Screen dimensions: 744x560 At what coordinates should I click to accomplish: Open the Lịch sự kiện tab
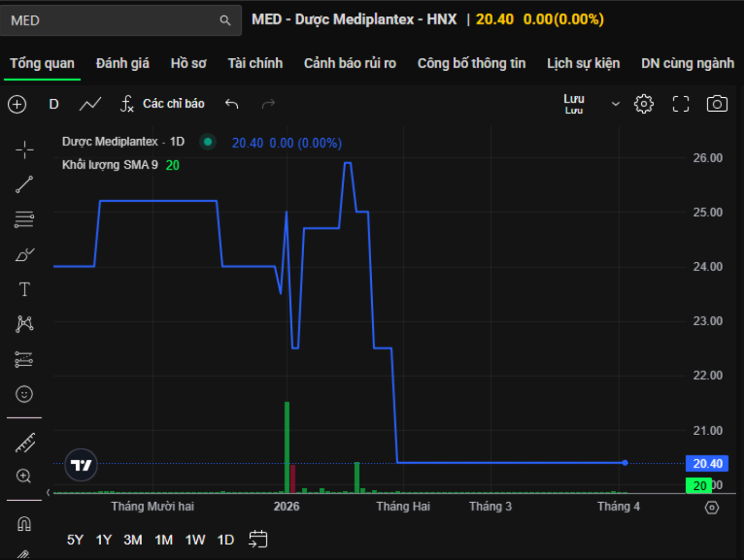[583, 63]
